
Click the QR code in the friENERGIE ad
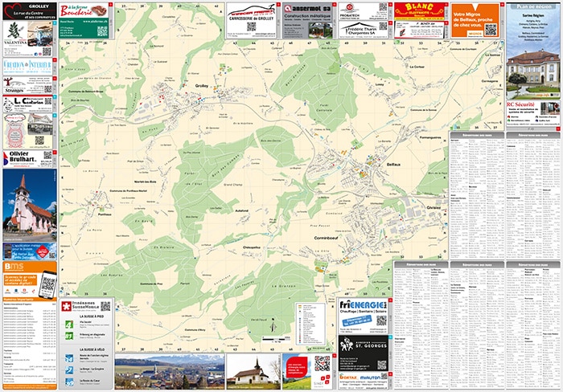(x=381, y=321)
